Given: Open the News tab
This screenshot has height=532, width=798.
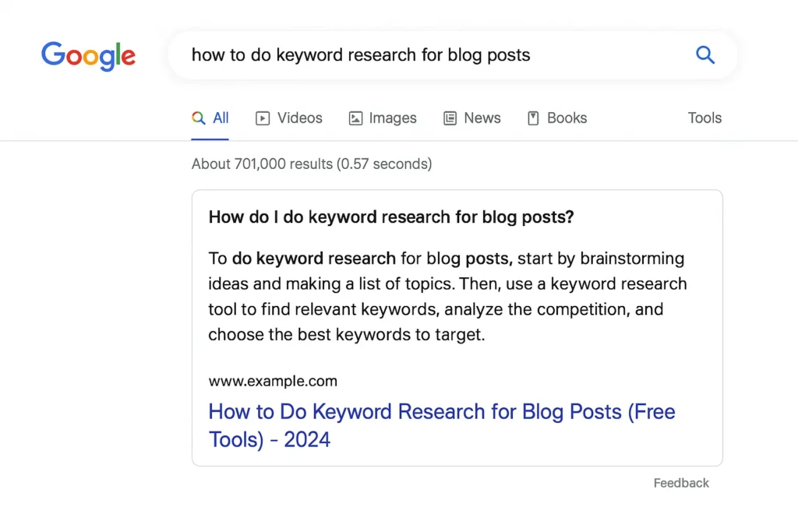Looking at the screenshot, I should point(482,118).
